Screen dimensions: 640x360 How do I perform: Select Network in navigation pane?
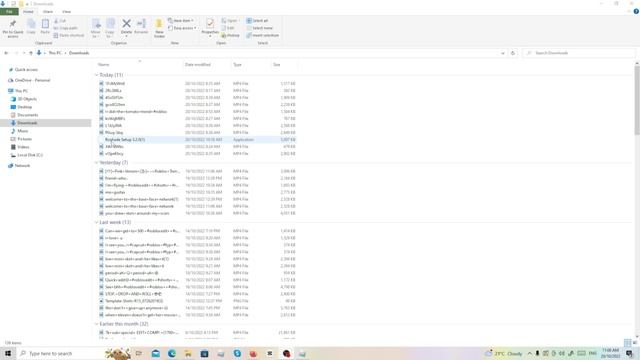tap(22, 166)
